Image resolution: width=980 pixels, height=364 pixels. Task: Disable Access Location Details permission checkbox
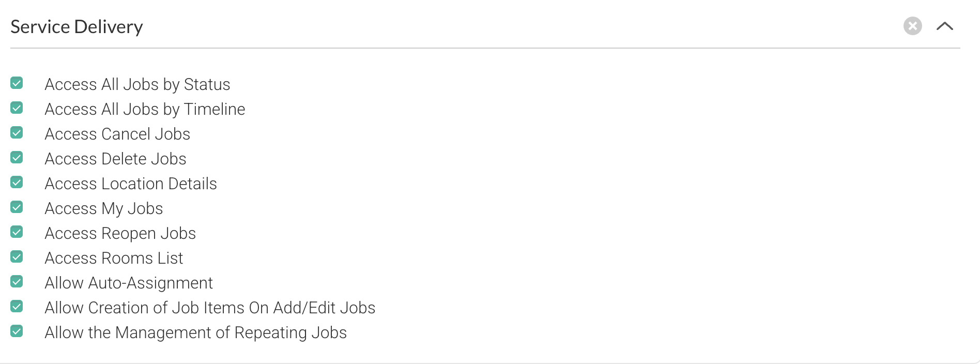[17, 182]
